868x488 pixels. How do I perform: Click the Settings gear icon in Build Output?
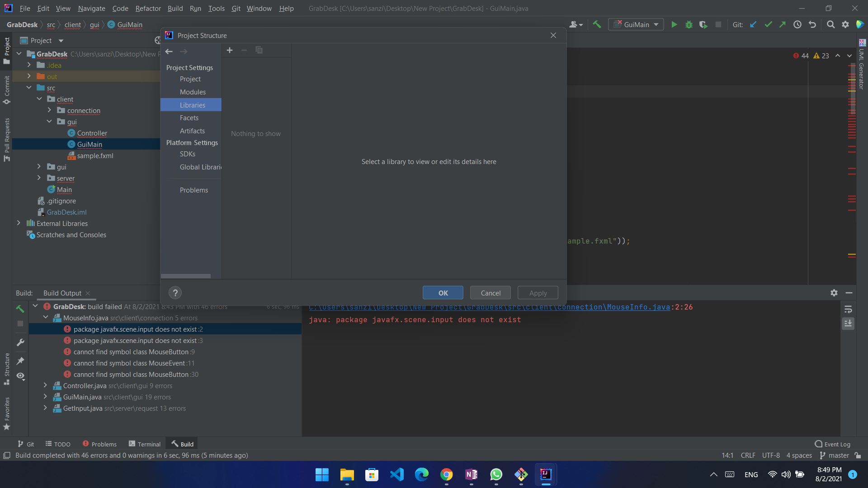[x=834, y=291]
